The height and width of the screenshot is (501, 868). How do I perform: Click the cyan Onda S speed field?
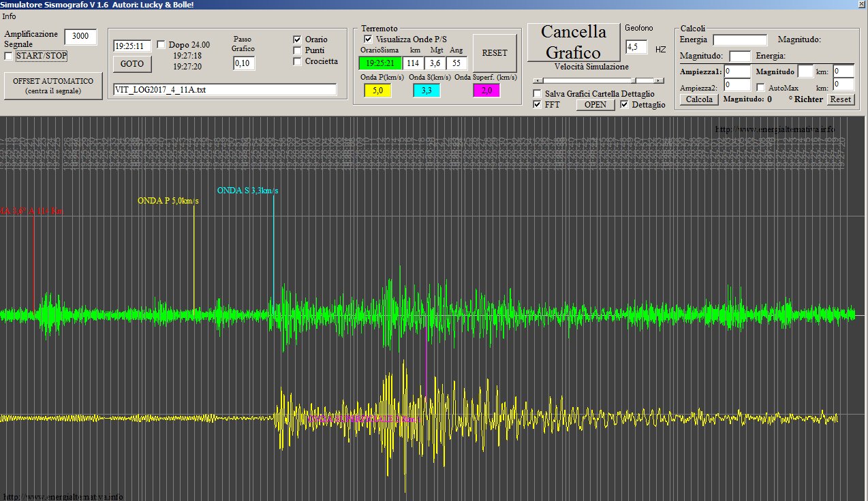[427, 91]
